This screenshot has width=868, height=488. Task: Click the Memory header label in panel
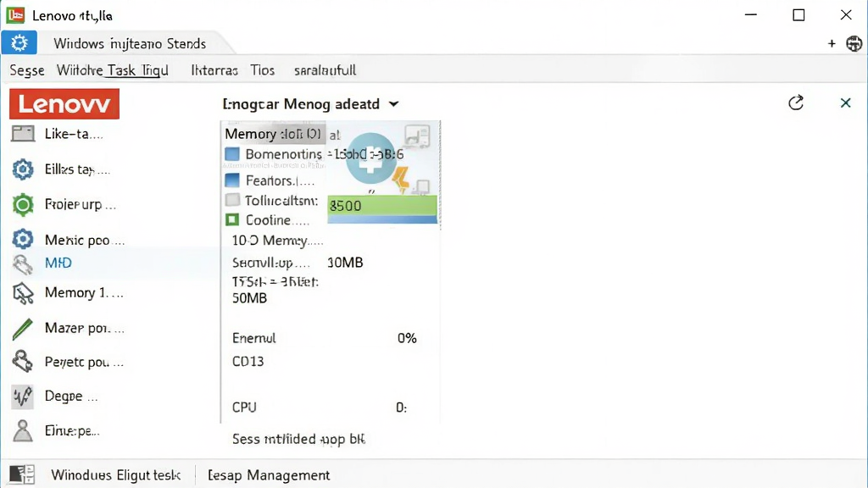pyautogui.click(x=272, y=134)
